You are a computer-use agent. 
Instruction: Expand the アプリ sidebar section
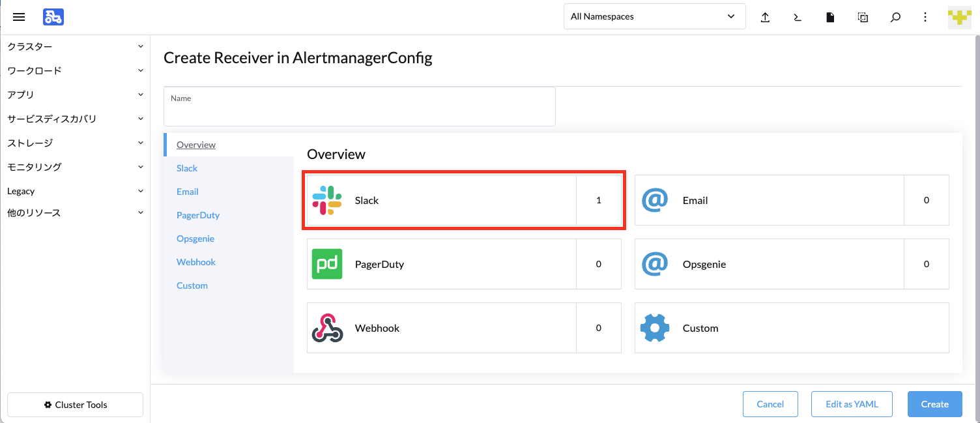[x=75, y=95]
